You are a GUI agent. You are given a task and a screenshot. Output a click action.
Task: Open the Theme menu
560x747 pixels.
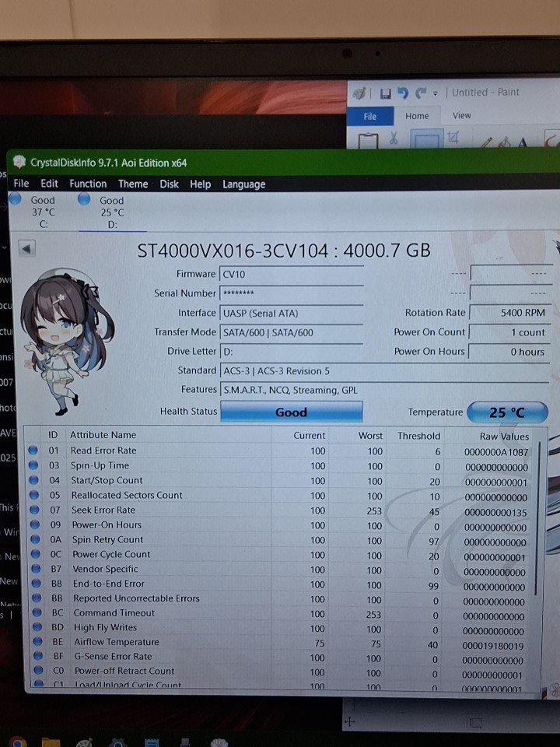click(x=133, y=184)
